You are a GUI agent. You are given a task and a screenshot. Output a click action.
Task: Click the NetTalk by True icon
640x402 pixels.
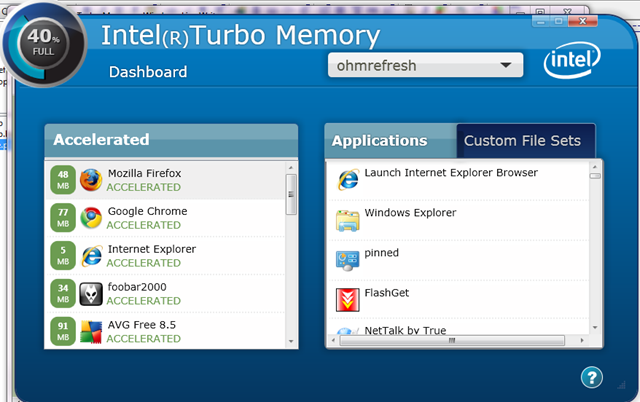347,330
